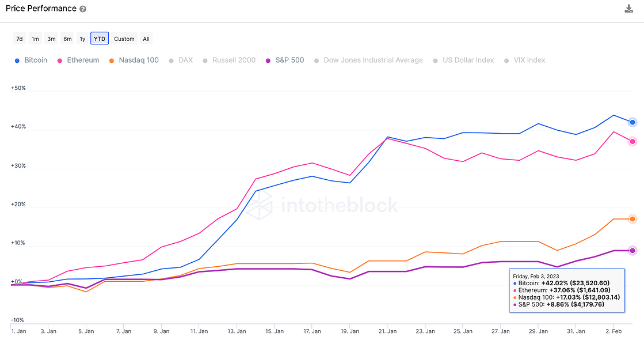644x340 pixels.
Task: Click the 15. Jan x-axis label
Action: coord(275,331)
